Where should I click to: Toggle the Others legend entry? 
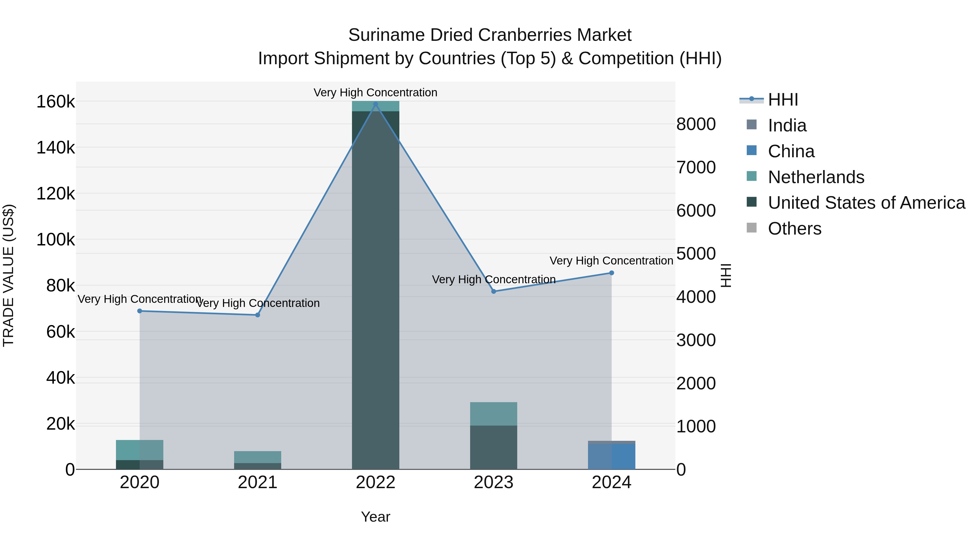pos(784,229)
